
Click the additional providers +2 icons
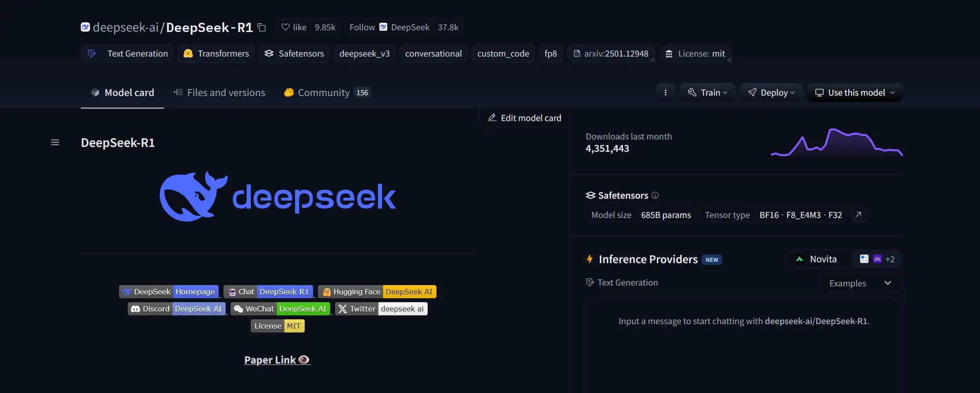[x=877, y=259]
